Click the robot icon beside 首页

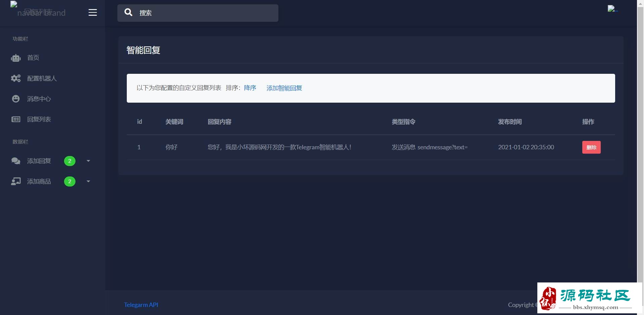16,58
